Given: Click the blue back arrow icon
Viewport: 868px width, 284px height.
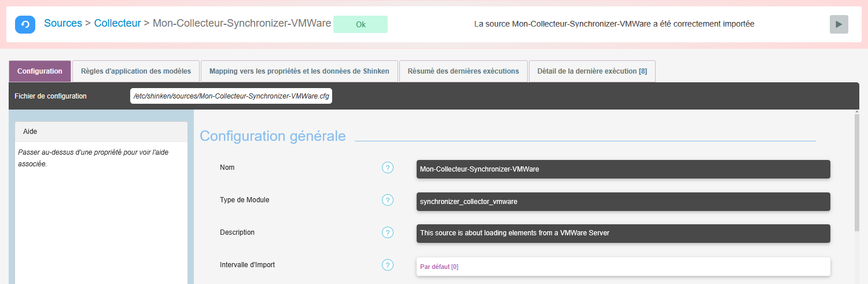Looking at the screenshot, I should 25,24.
